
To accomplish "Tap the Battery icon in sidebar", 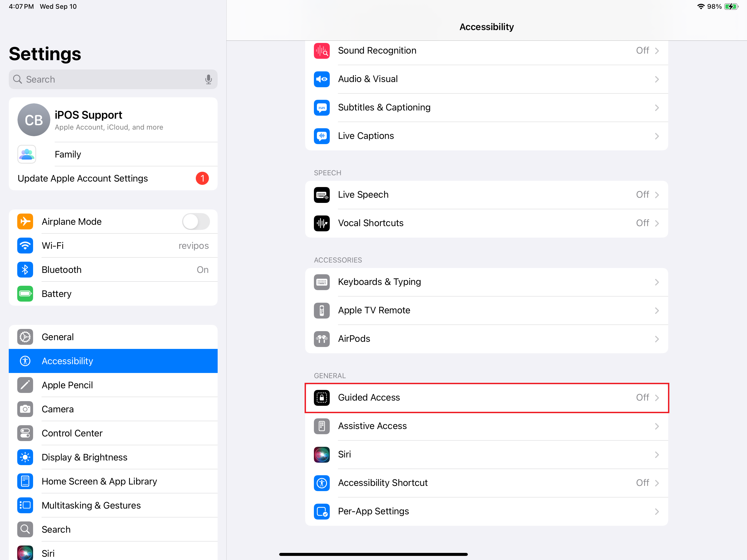I will pos(25,293).
